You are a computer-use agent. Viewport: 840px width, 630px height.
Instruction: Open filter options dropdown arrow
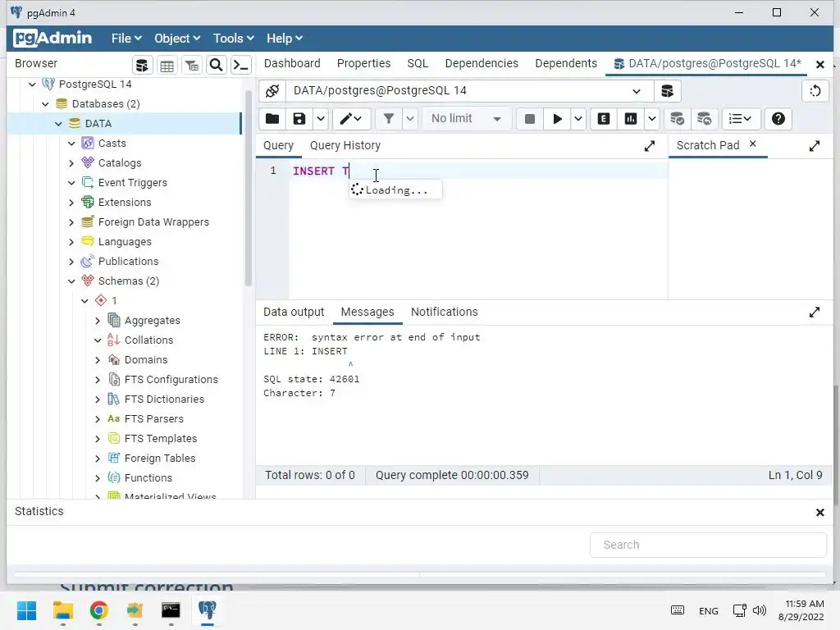pos(410,118)
